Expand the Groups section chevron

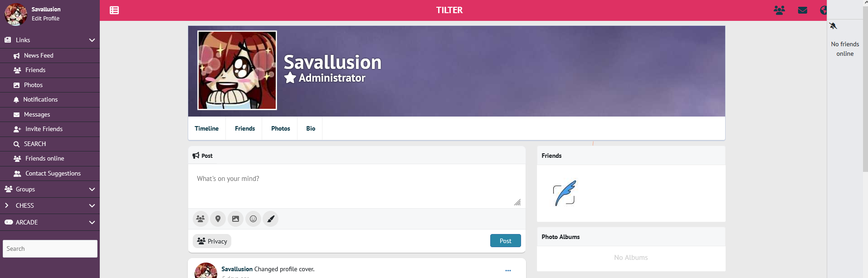tap(92, 190)
